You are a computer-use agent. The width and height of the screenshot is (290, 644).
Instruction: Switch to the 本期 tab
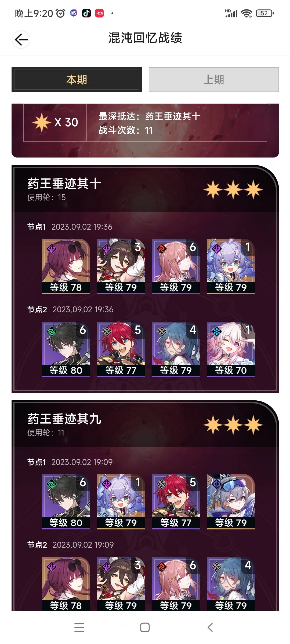77,80
